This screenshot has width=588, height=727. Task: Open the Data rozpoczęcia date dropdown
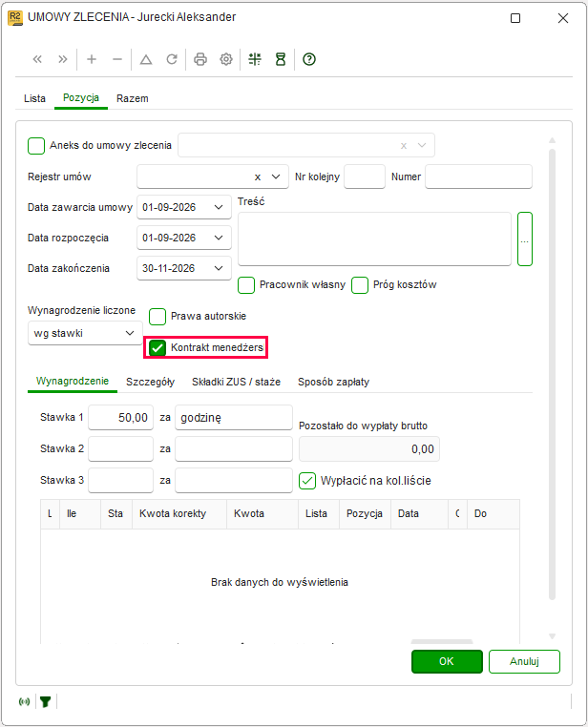tap(219, 238)
